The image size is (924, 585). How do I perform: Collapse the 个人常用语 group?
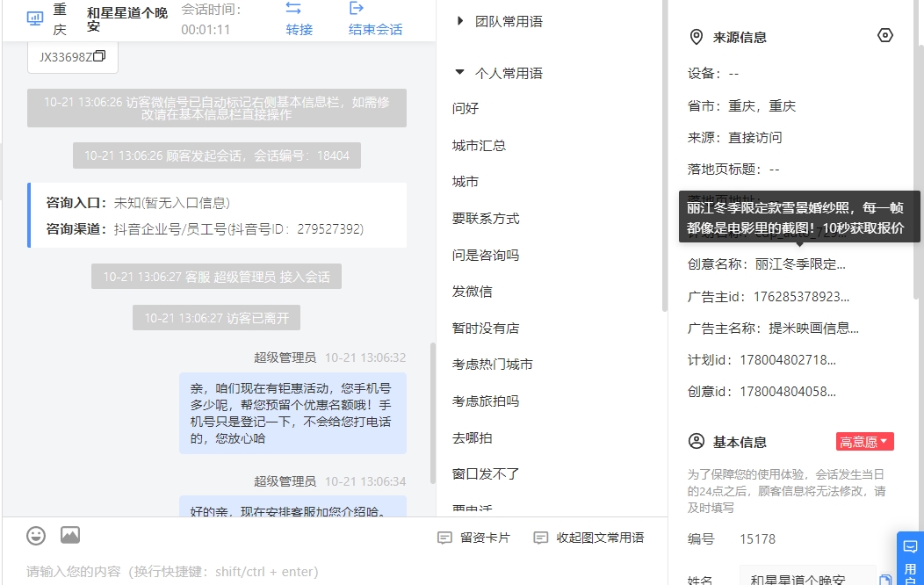click(459, 72)
